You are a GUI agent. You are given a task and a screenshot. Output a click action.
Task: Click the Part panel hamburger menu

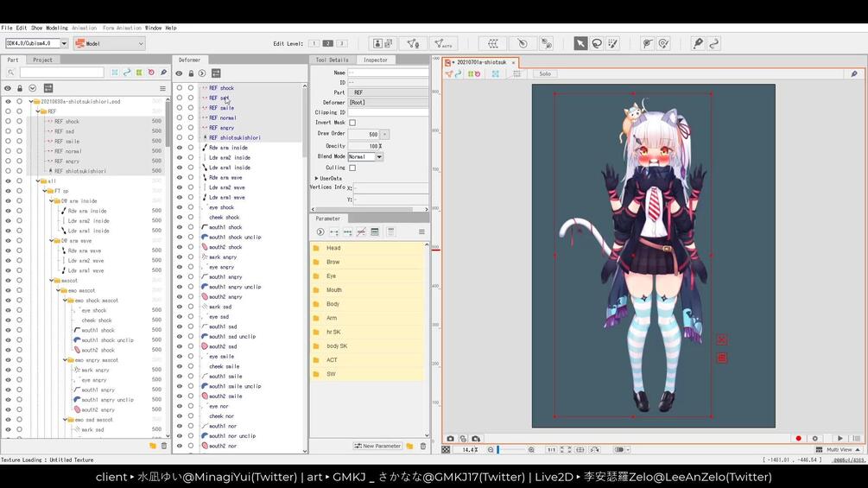(x=162, y=88)
